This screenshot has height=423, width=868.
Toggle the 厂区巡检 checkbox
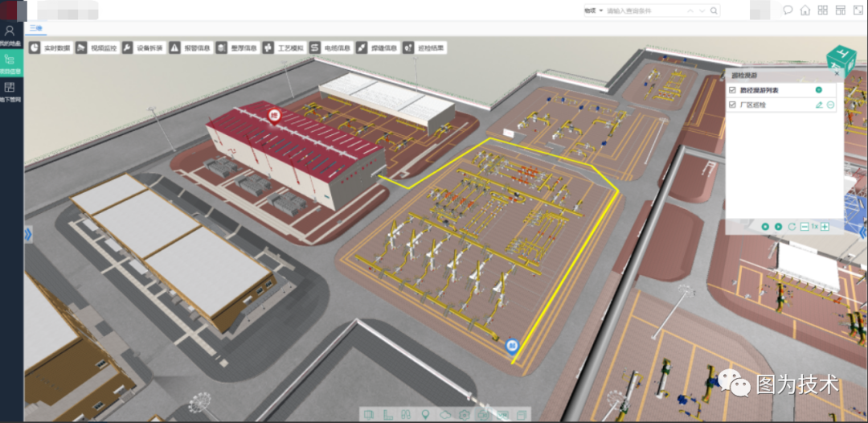733,105
